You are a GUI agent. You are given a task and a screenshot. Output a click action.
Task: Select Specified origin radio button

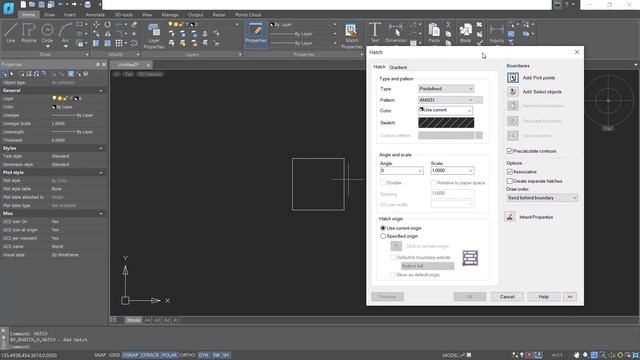[x=383, y=236]
